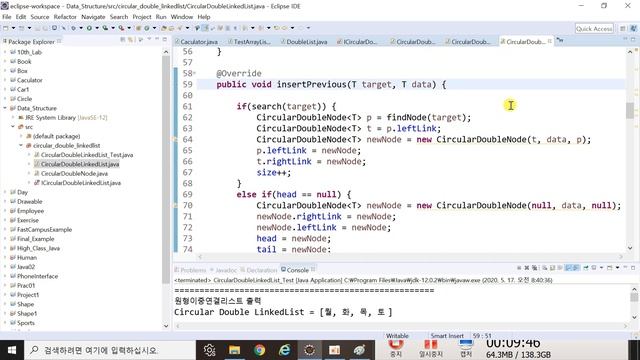Minimize the Console panel
This screenshot has height=360, width=640.
pyautogui.click(x=625, y=267)
